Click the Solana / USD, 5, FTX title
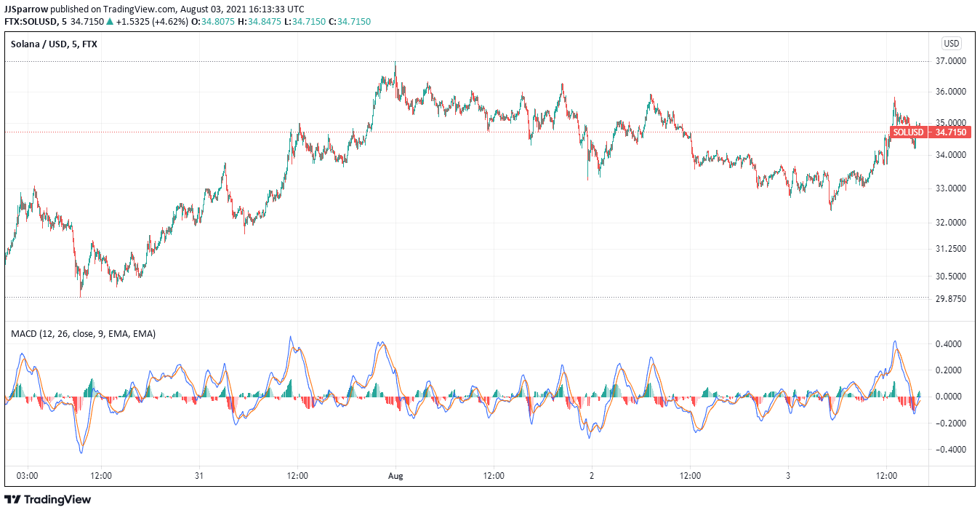This screenshot has width=980, height=513. (55, 44)
